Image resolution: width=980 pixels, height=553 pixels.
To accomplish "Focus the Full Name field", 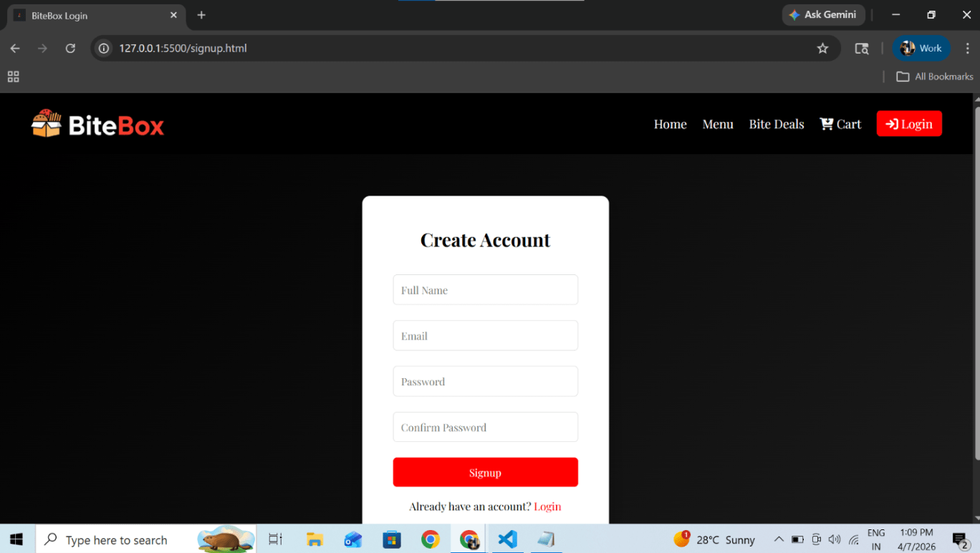I will tap(485, 290).
